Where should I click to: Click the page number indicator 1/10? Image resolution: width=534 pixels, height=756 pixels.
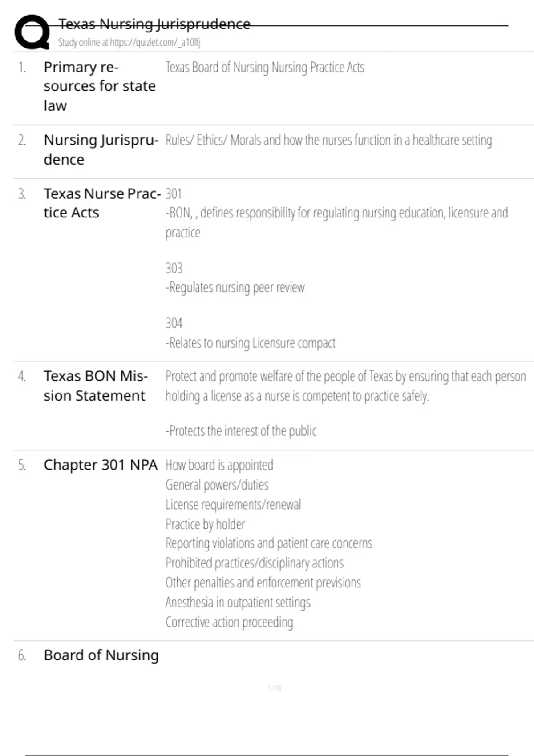point(274,688)
